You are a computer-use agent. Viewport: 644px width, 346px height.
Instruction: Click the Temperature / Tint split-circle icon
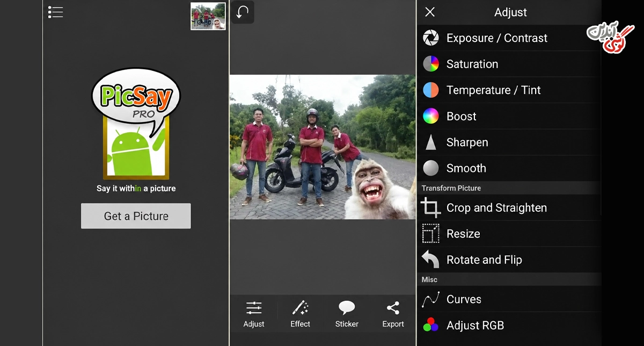pos(431,90)
